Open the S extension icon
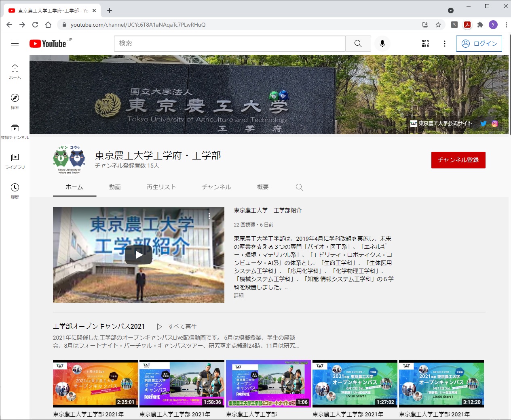The width and height of the screenshot is (511, 420). (454, 25)
